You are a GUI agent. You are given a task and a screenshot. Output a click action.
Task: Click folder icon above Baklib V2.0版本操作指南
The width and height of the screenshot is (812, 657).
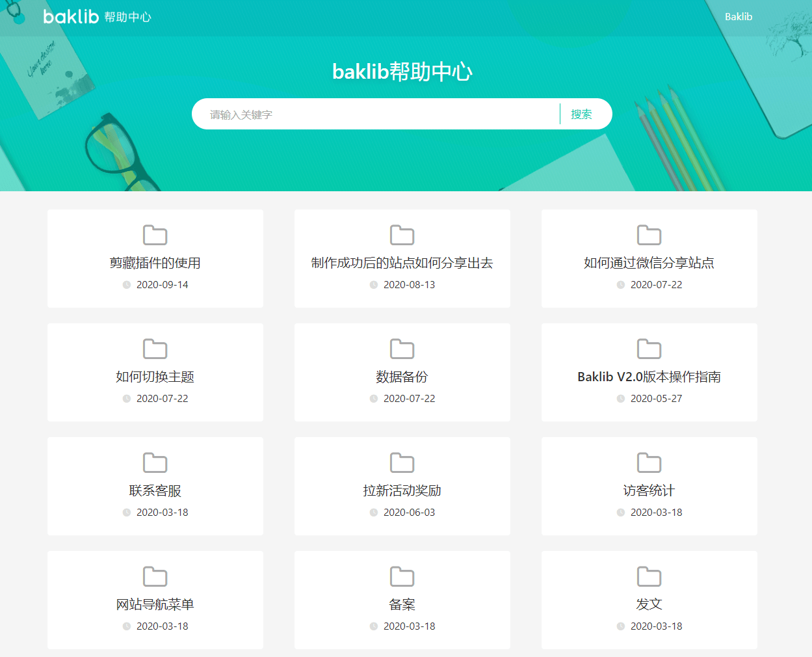pos(649,349)
